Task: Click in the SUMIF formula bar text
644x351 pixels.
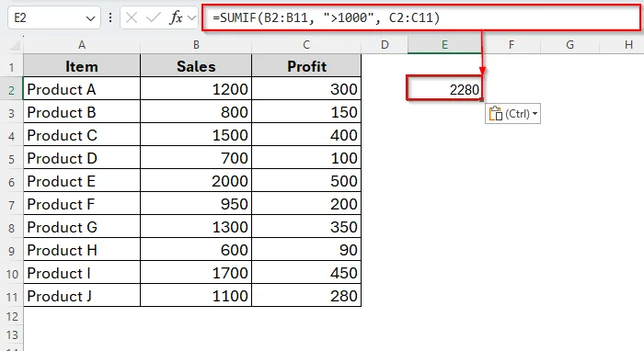Action: coord(326,17)
